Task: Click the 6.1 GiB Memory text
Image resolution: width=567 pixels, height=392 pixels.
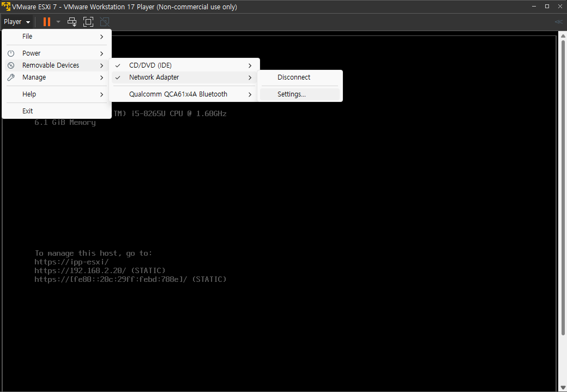Action: pyautogui.click(x=65, y=123)
